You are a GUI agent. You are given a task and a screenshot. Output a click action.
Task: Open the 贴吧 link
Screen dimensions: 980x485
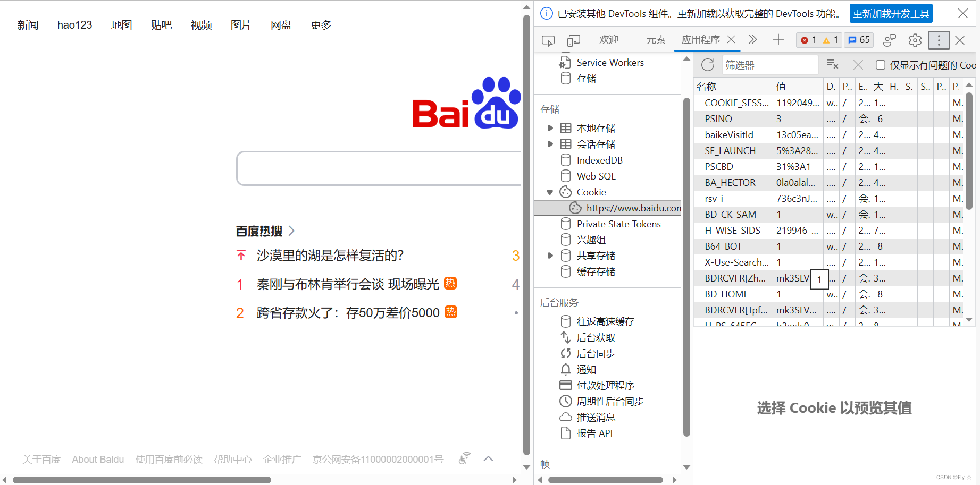tap(161, 25)
